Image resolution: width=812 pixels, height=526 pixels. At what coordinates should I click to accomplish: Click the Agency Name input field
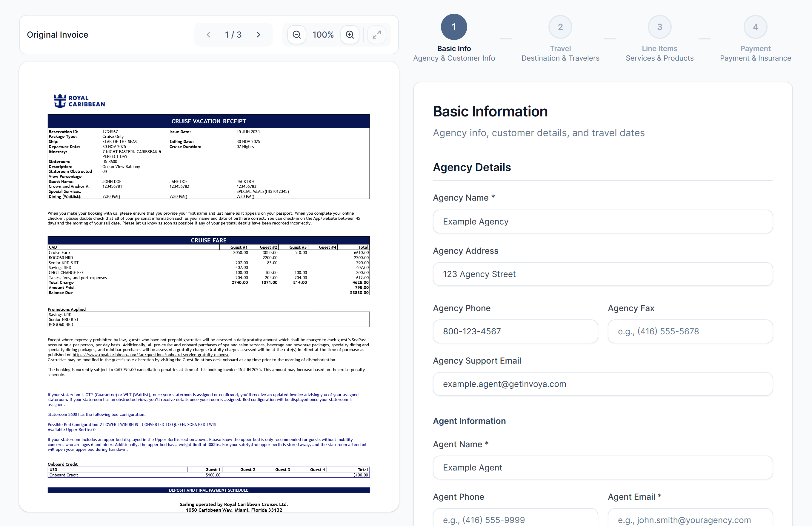click(602, 222)
